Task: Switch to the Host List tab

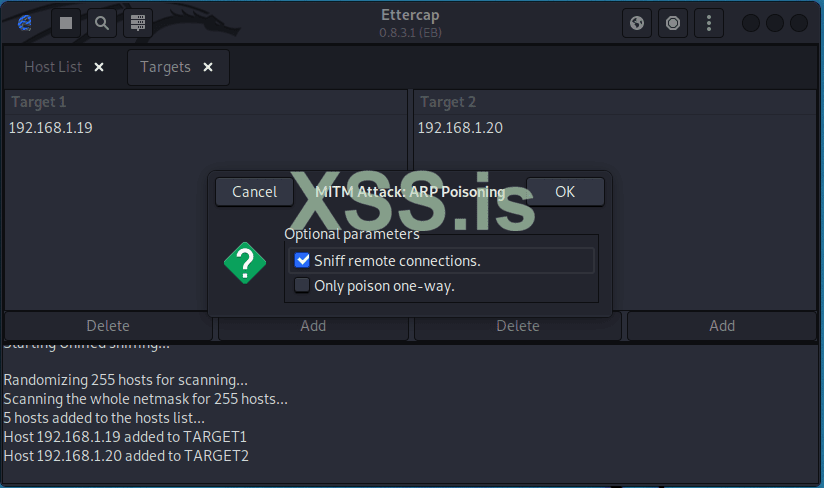Action: tap(53, 67)
